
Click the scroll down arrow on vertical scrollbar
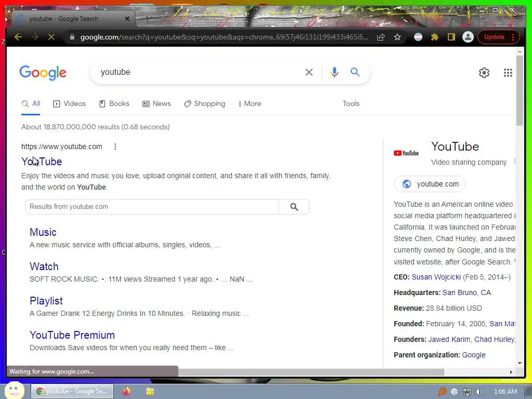pyautogui.click(x=520, y=363)
